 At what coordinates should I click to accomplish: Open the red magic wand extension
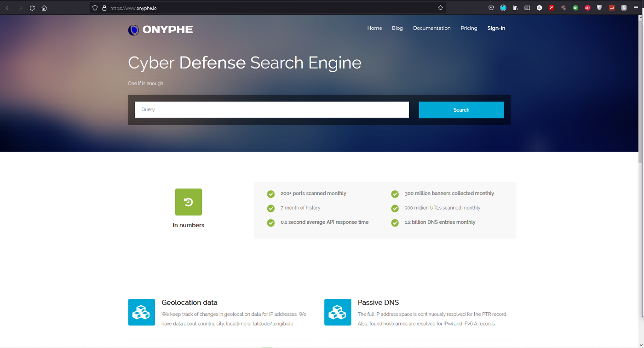(x=552, y=8)
